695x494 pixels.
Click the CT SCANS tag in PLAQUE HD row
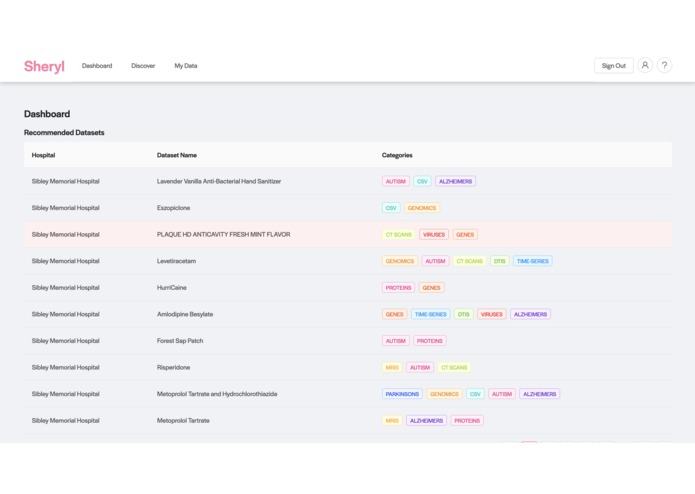(x=398, y=234)
